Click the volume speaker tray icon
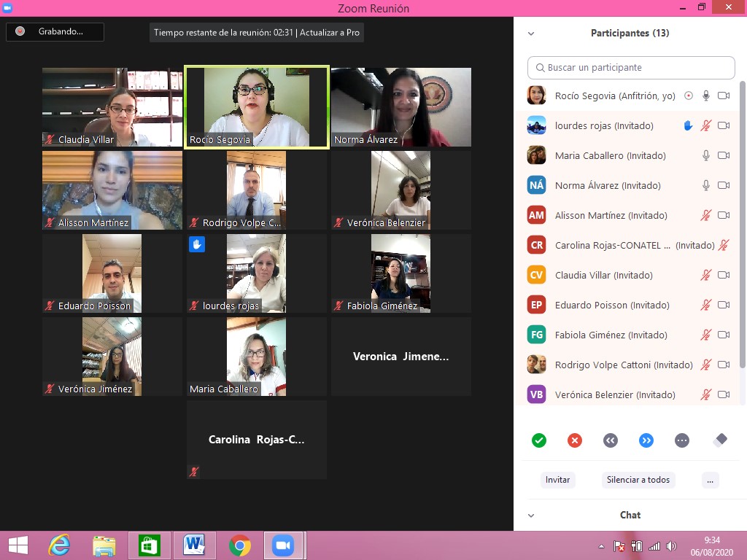747x560 pixels. coord(672,546)
